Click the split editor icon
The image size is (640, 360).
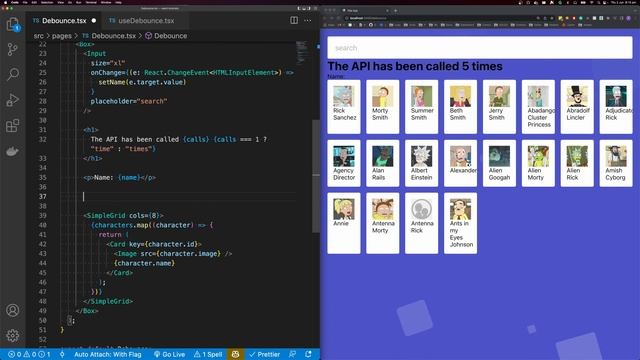[x=294, y=20]
